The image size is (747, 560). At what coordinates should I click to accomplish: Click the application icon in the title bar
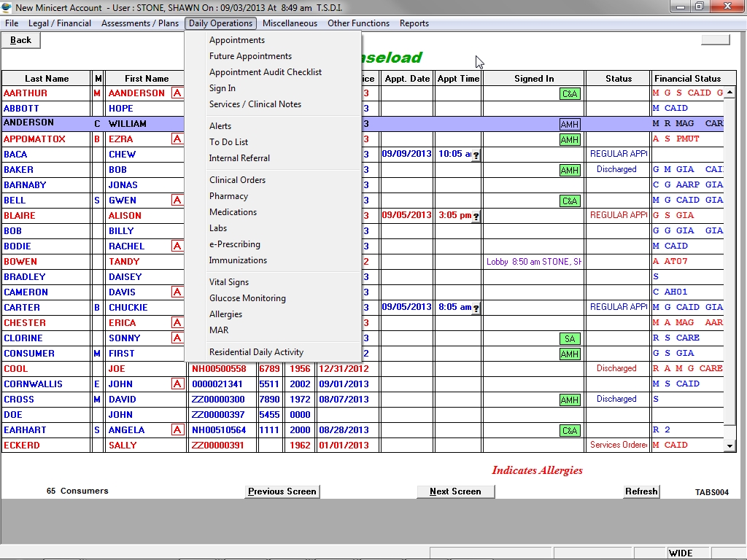click(x=6, y=7)
